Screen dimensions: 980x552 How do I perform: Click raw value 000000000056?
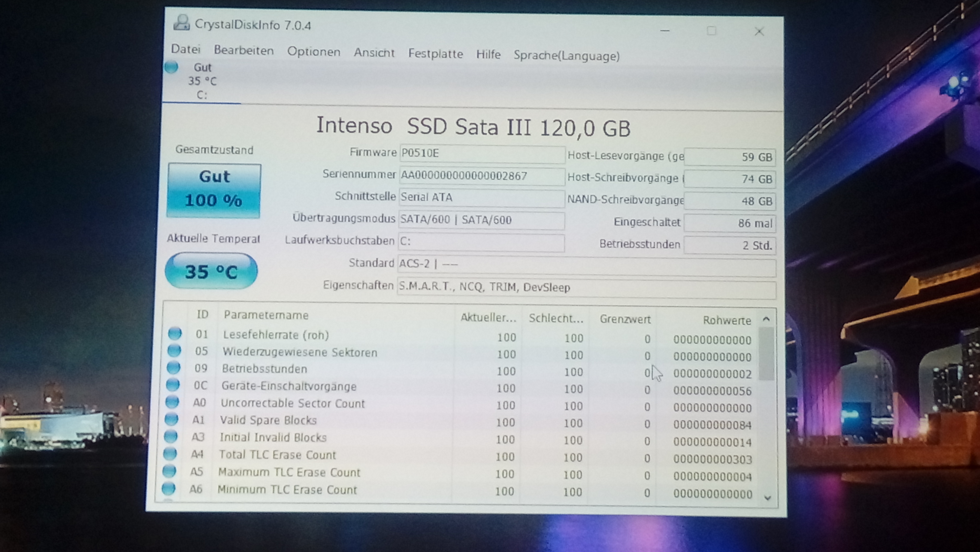tap(712, 391)
